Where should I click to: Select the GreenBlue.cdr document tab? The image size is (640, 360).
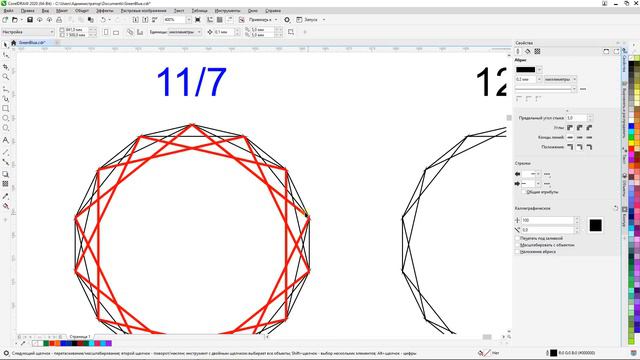31,42
